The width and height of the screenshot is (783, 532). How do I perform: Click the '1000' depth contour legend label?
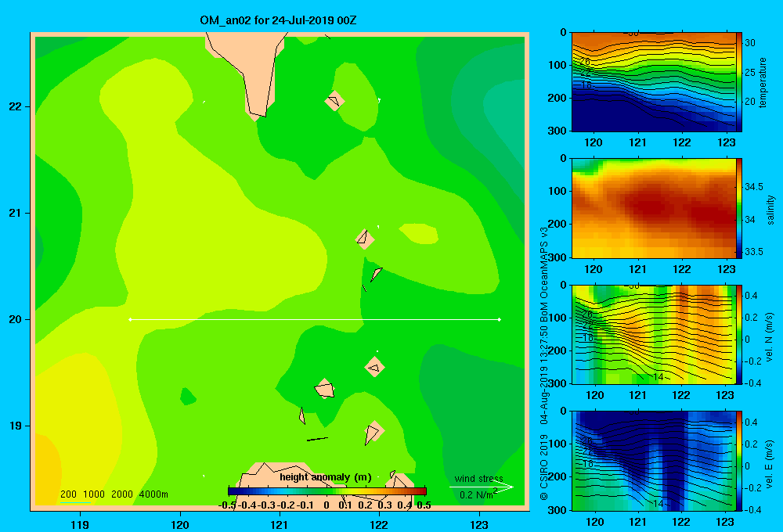tap(94, 494)
